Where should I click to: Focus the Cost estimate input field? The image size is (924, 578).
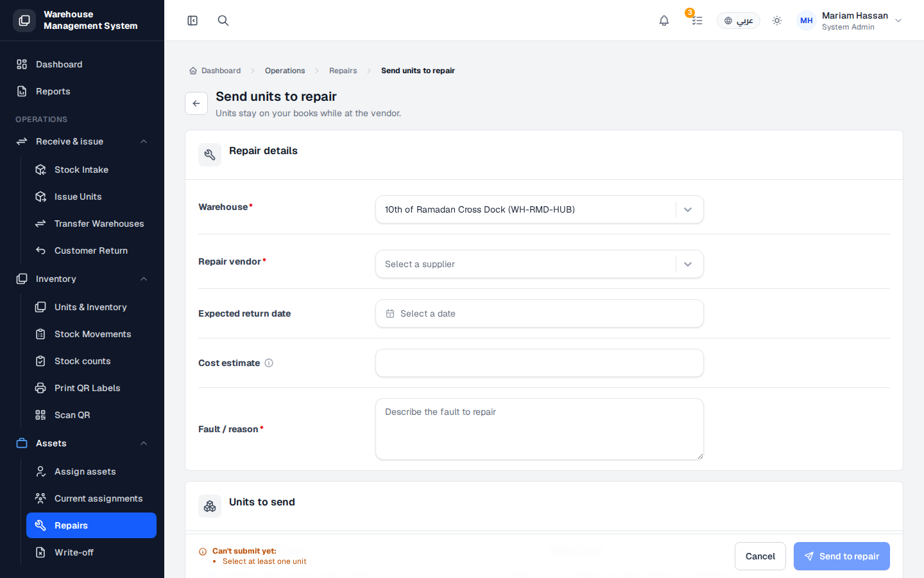point(540,363)
